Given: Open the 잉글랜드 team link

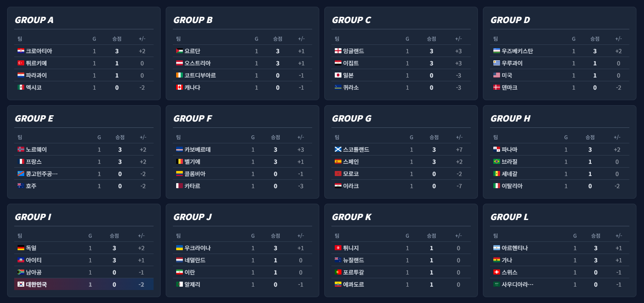Looking at the screenshot, I should point(353,51).
